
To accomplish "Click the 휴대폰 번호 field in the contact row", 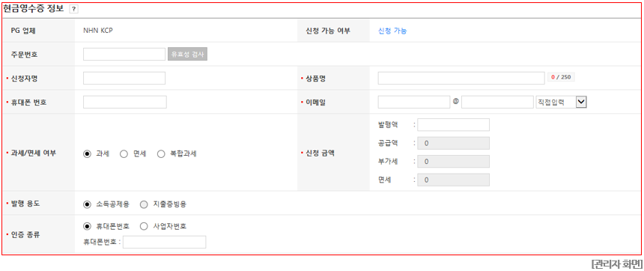I will 125,102.
